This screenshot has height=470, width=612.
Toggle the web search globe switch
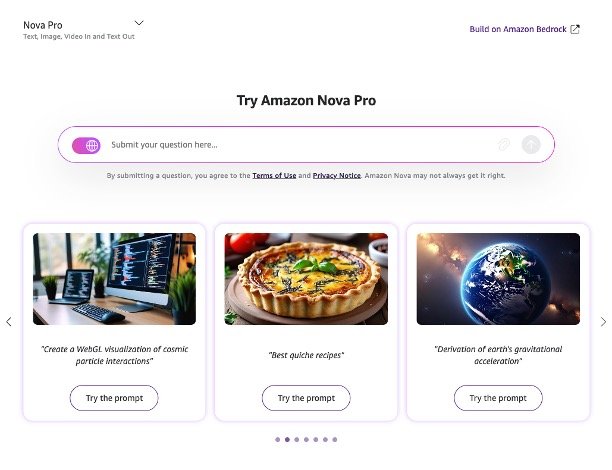click(86, 145)
